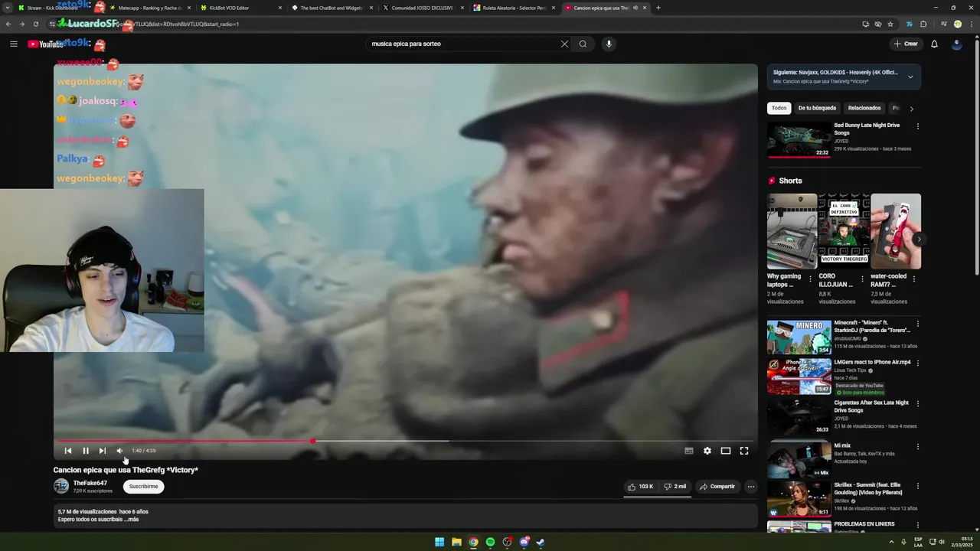Open water-cooled RAM short thumbnail
The width and height of the screenshot is (980, 551).
(896, 231)
